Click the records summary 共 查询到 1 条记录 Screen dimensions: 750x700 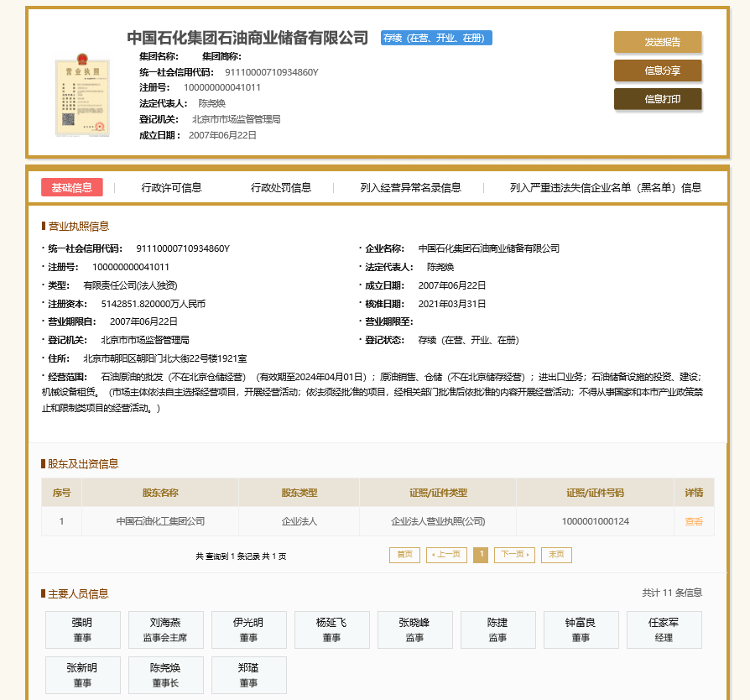[241, 556]
